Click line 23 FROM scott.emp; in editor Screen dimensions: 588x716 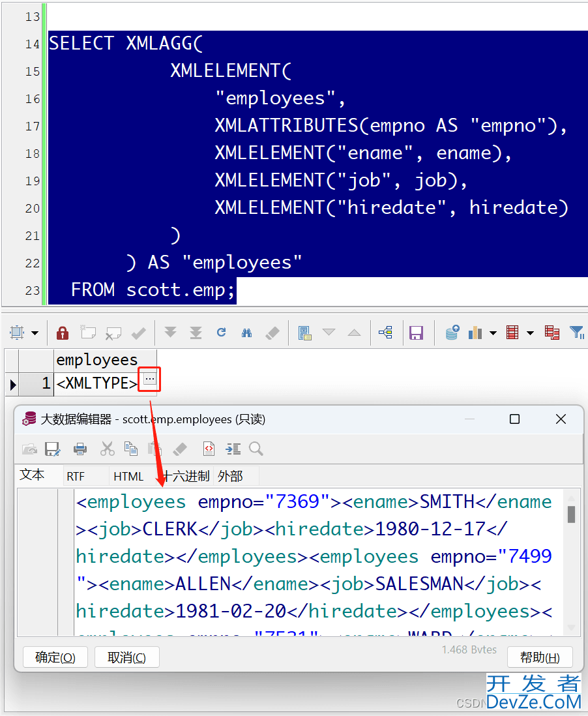[153, 290]
